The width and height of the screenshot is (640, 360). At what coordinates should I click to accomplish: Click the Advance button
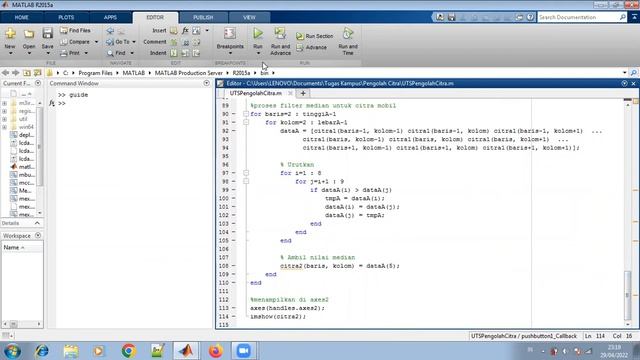[x=311, y=48]
